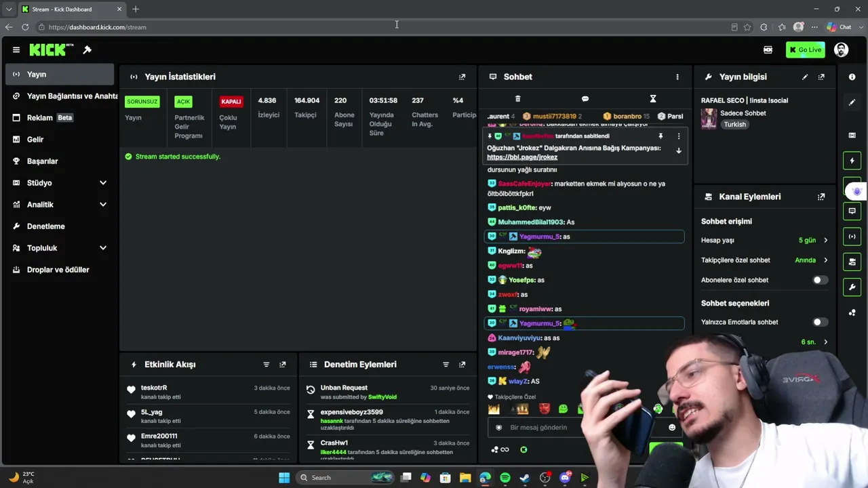868x488 pixels.
Task: Expand the pinned message with down arrow
Action: click(x=678, y=150)
